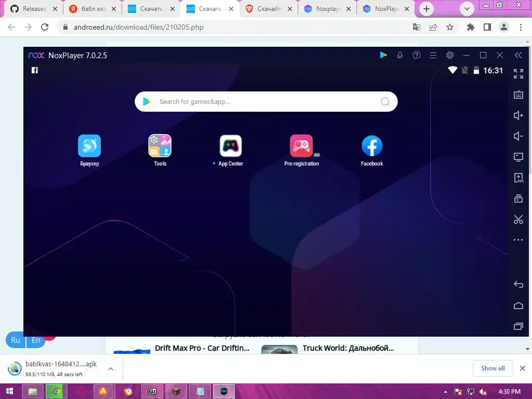The height and width of the screenshot is (399, 532).
Task: Show hidden system tray icons
Action: point(445,392)
